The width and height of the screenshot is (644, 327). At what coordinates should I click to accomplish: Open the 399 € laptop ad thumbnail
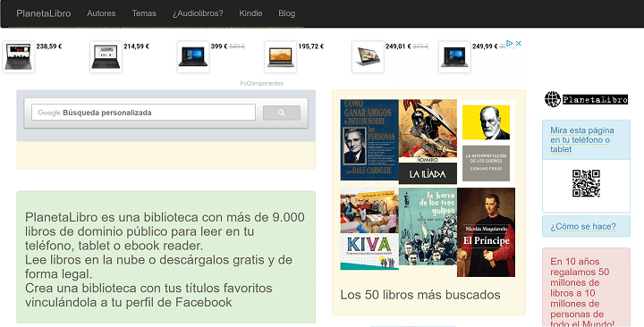click(x=193, y=56)
